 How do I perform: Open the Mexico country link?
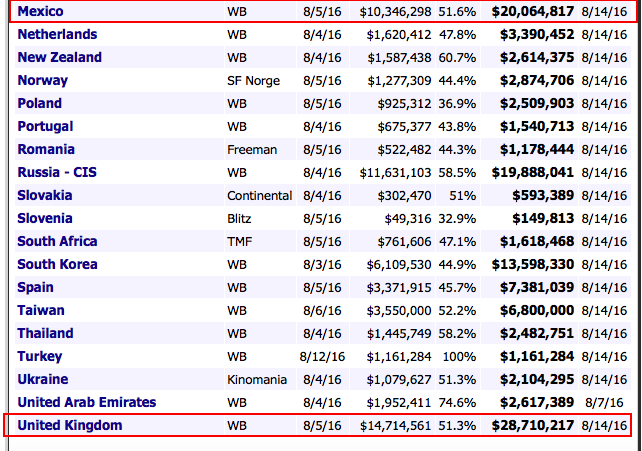click(40, 11)
